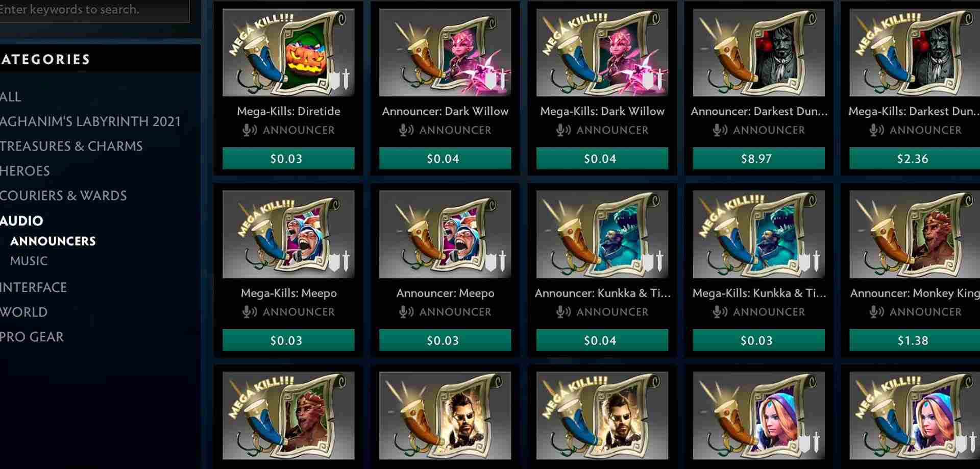The height and width of the screenshot is (469, 980).
Task: Focus the keyword search field
Action: 94,10
